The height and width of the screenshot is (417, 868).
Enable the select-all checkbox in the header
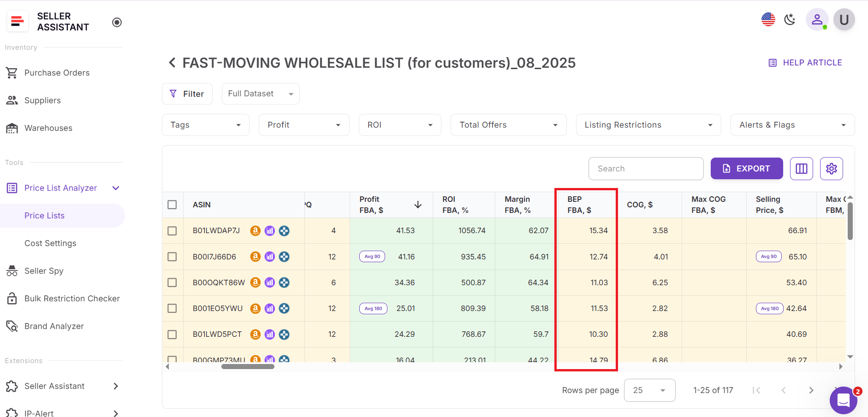coord(172,204)
